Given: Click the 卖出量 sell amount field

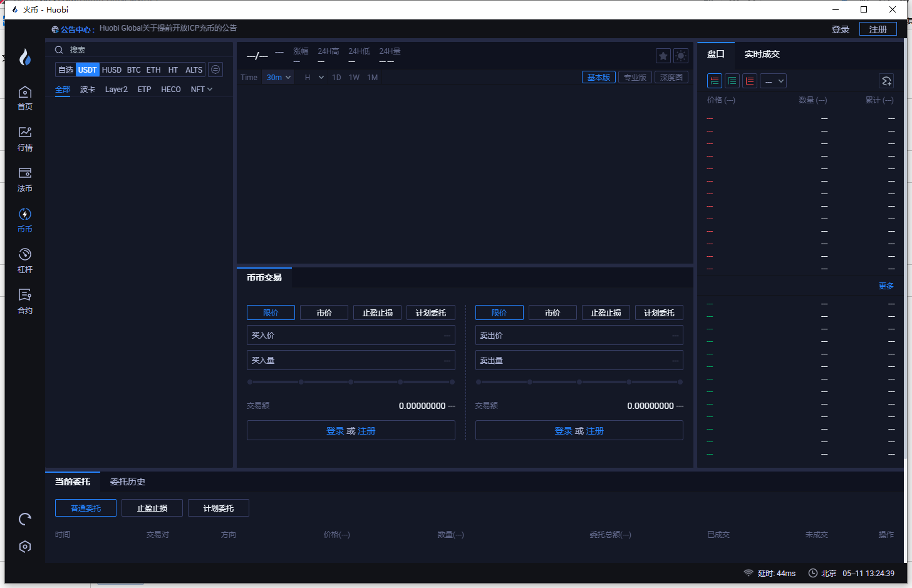Looking at the screenshot, I should tap(579, 360).
